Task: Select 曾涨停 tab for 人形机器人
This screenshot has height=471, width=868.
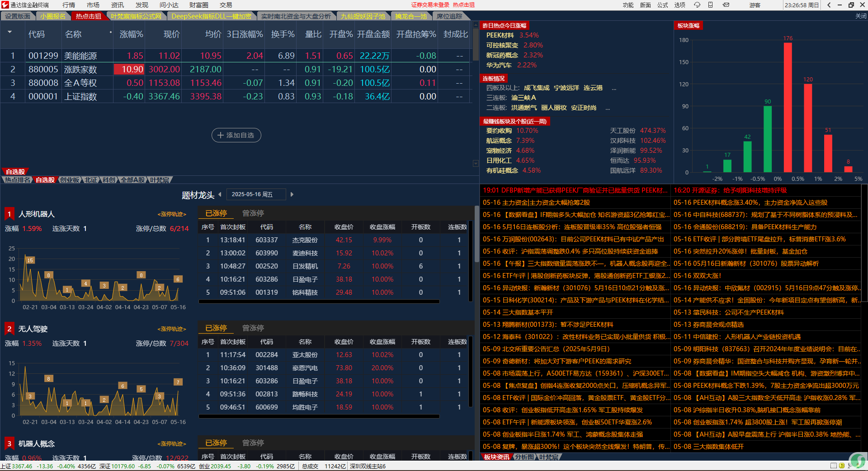Action: (x=253, y=213)
